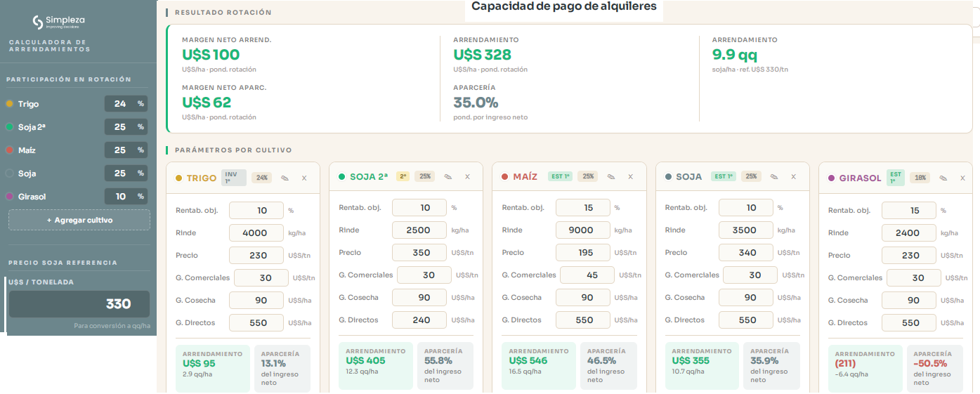Click the Precio field for Maíz showing 195
The width and height of the screenshot is (980, 394).
[x=582, y=252]
